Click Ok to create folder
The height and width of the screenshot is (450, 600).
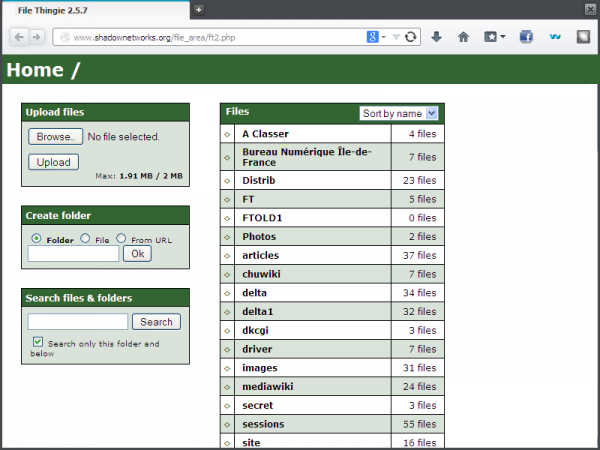click(x=137, y=254)
